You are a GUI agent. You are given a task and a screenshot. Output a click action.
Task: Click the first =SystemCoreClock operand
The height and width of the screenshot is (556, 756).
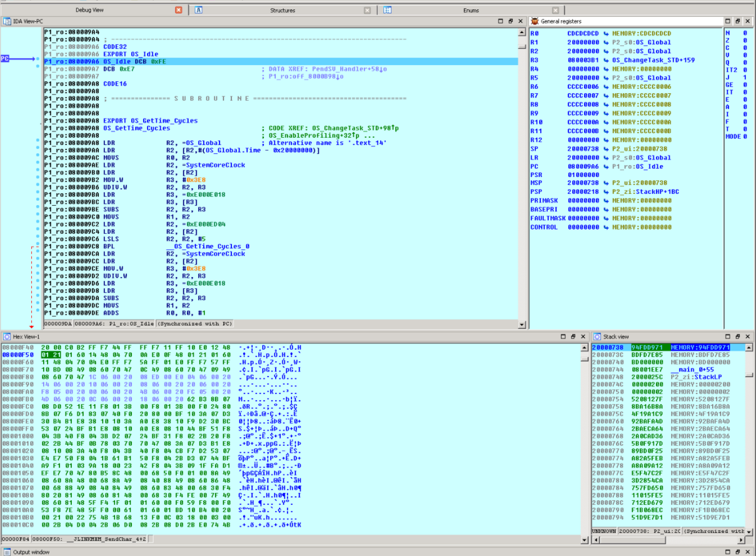point(206,165)
